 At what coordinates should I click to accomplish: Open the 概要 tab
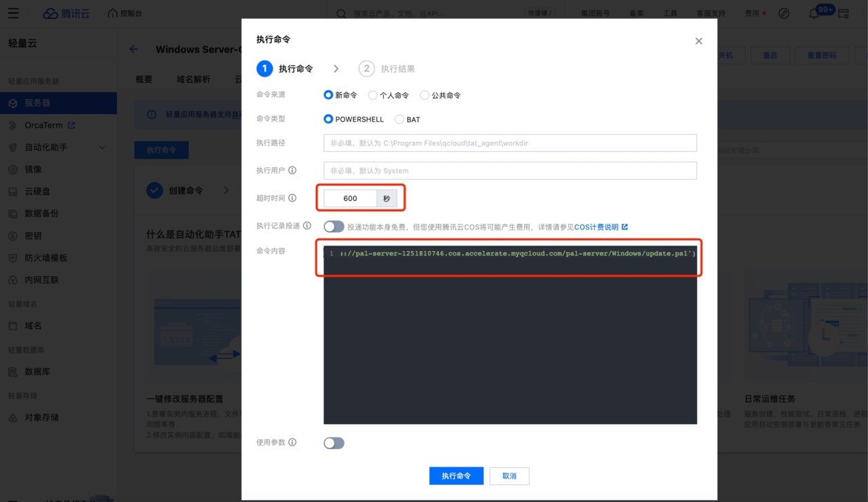(x=144, y=79)
